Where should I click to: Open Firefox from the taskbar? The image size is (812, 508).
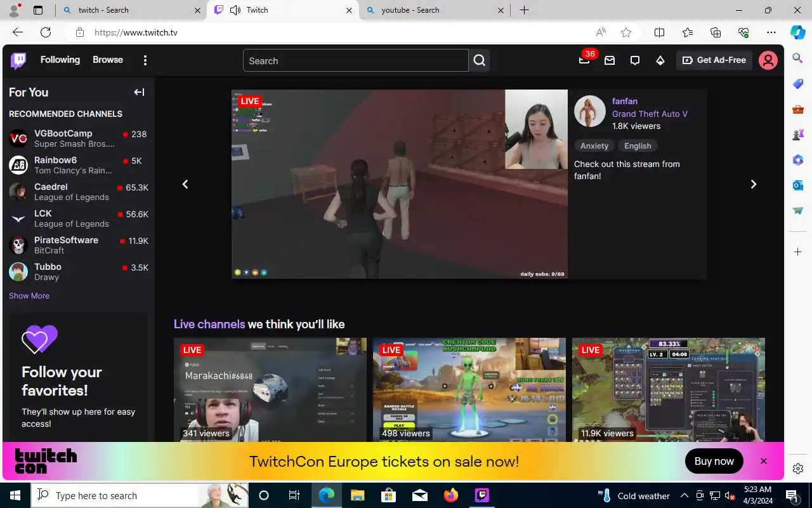point(451,495)
